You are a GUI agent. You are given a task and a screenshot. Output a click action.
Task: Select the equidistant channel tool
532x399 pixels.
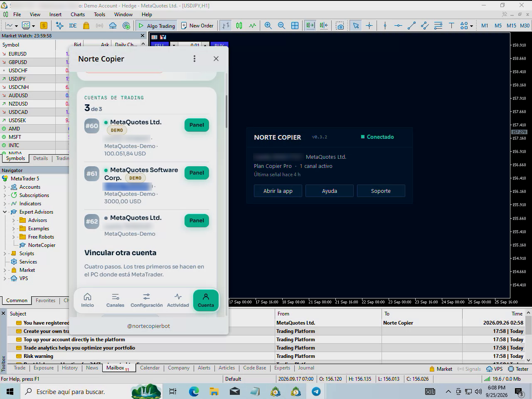[x=425, y=25]
